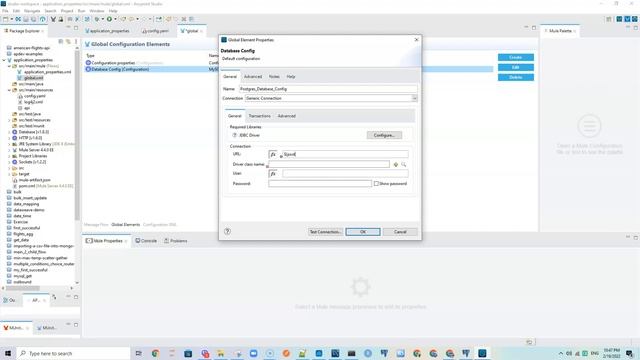Click Collapse All icon in Package Explorer
Screen dimensions: 640x360
click(x=61, y=41)
